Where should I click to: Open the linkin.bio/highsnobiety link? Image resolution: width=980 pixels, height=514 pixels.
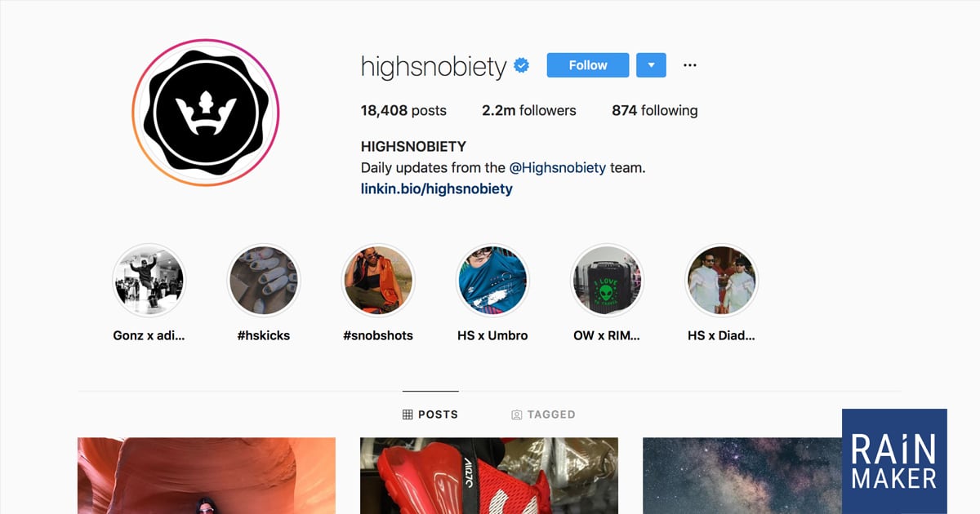pyautogui.click(x=437, y=188)
